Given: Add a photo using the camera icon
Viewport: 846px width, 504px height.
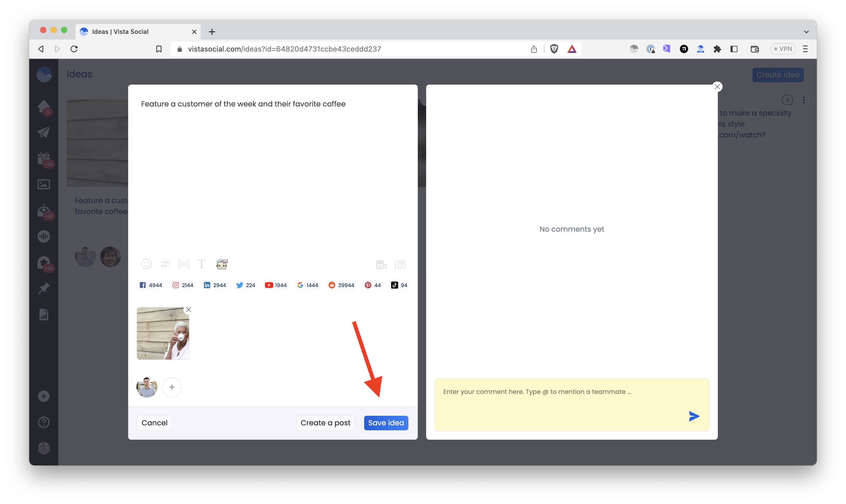Looking at the screenshot, I should [400, 264].
